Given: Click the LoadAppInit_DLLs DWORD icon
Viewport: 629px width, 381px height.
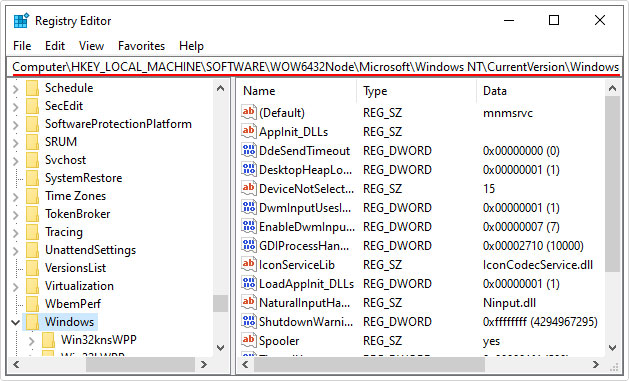Looking at the screenshot, I should [249, 283].
